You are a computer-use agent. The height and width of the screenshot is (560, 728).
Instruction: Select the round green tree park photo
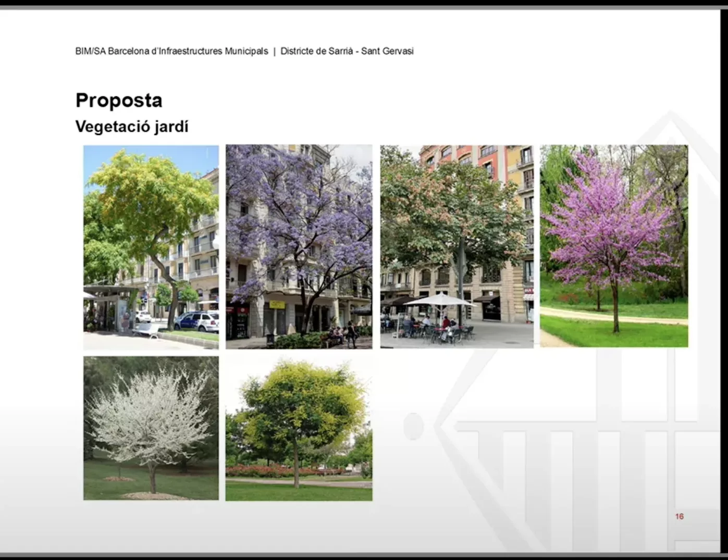pyautogui.click(x=299, y=429)
